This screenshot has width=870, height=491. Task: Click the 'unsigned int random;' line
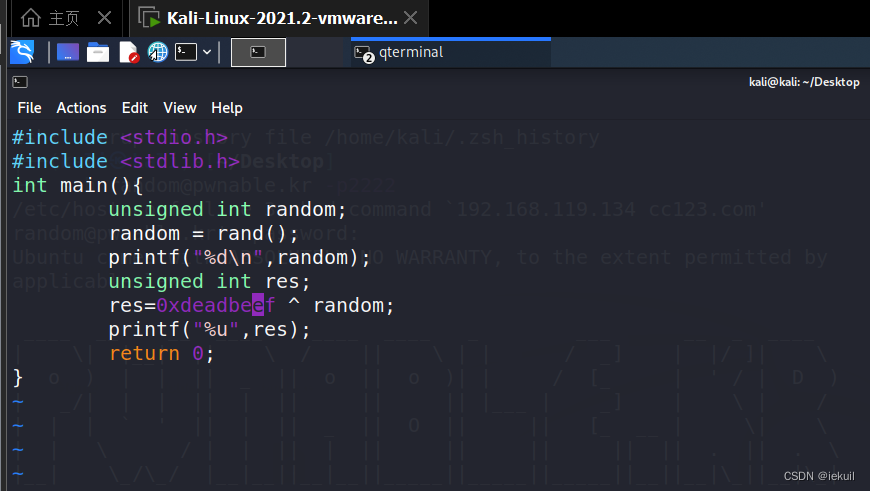tap(227, 209)
